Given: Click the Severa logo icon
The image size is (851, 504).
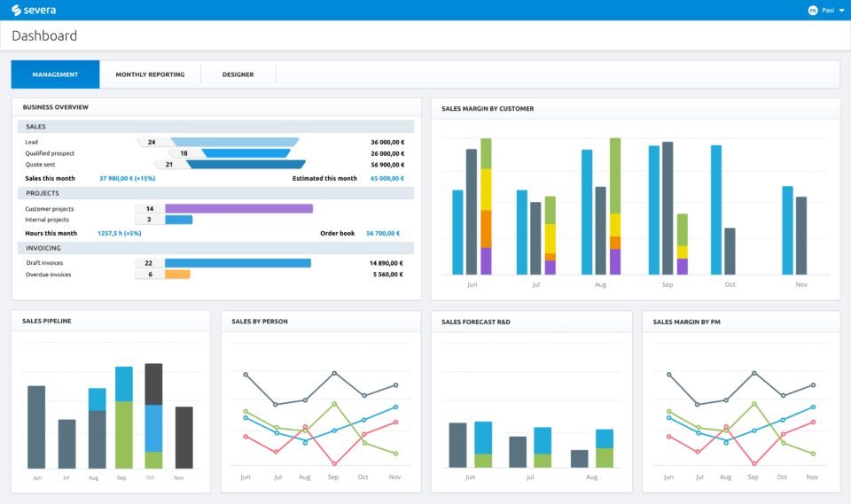Looking at the screenshot, I should coord(16,10).
